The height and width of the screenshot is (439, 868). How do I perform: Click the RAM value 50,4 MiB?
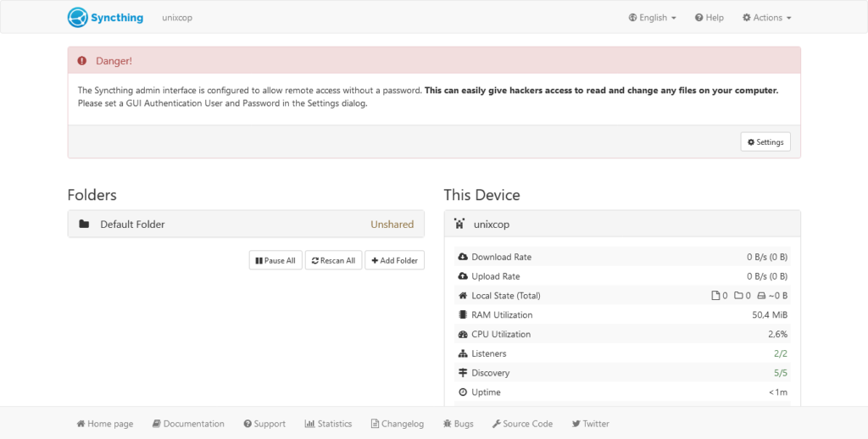pyautogui.click(x=770, y=315)
